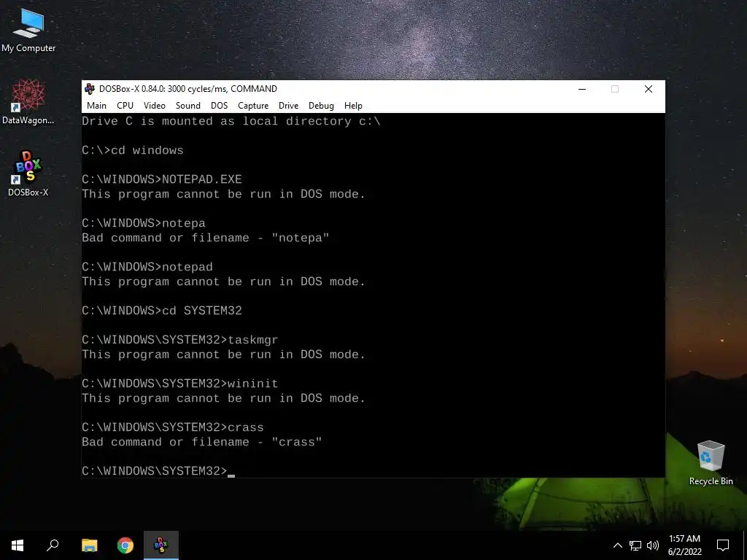Minimize the DOSBox-X window
Screen dimensions: 747x560
pyautogui.click(x=581, y=89)
